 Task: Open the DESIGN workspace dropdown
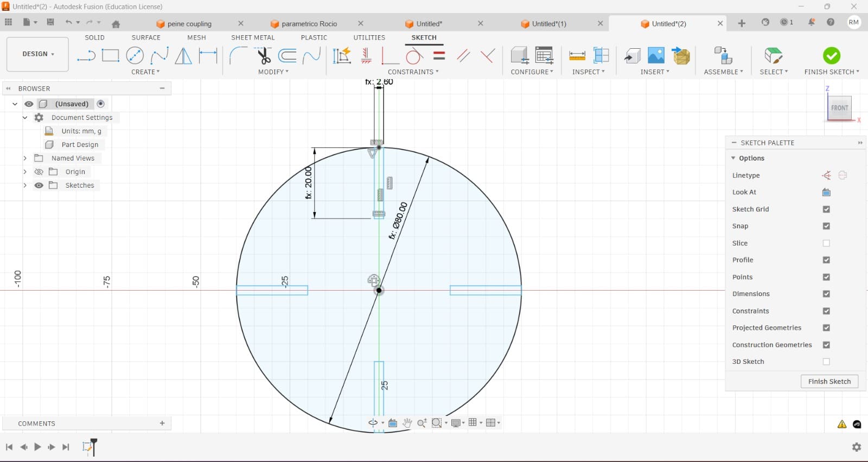[x=37, y=54]
